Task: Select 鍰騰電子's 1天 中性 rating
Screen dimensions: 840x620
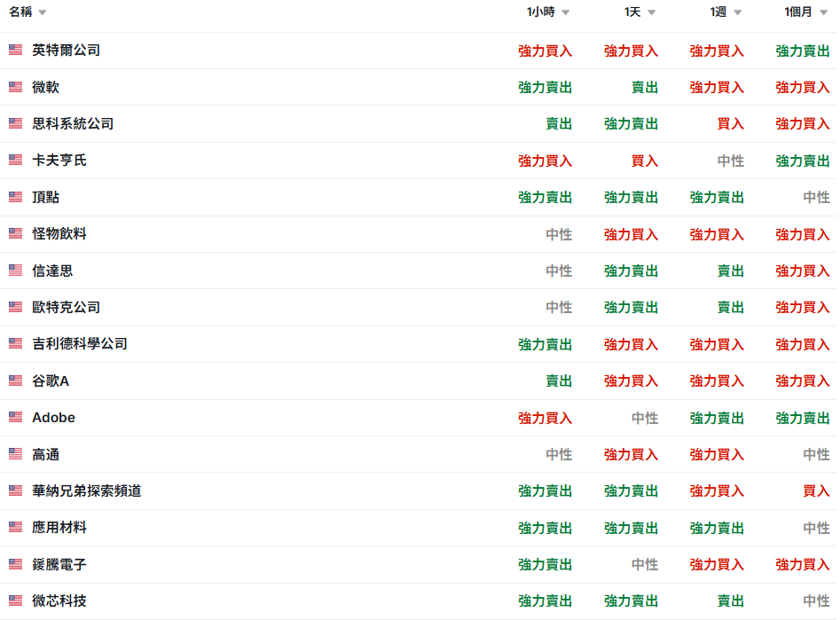Action: (645, 564)
